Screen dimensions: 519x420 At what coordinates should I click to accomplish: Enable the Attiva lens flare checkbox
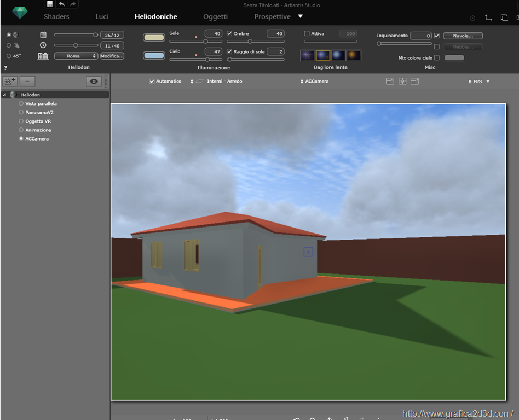pyautogui.click(x=307, y=34)
